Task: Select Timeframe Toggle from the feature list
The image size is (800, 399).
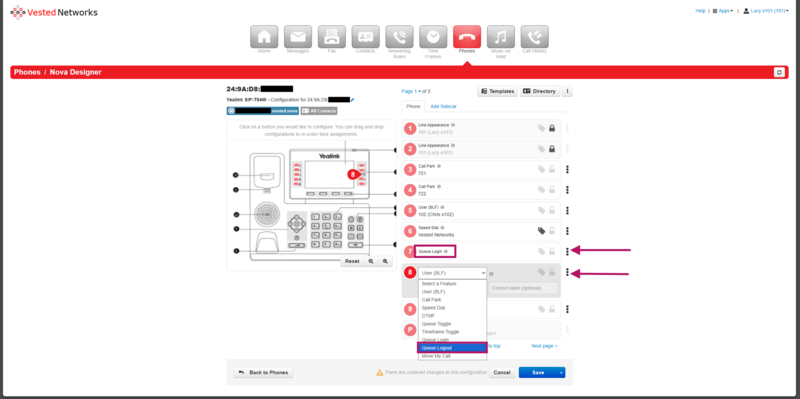Action: (x=453, y=332)
